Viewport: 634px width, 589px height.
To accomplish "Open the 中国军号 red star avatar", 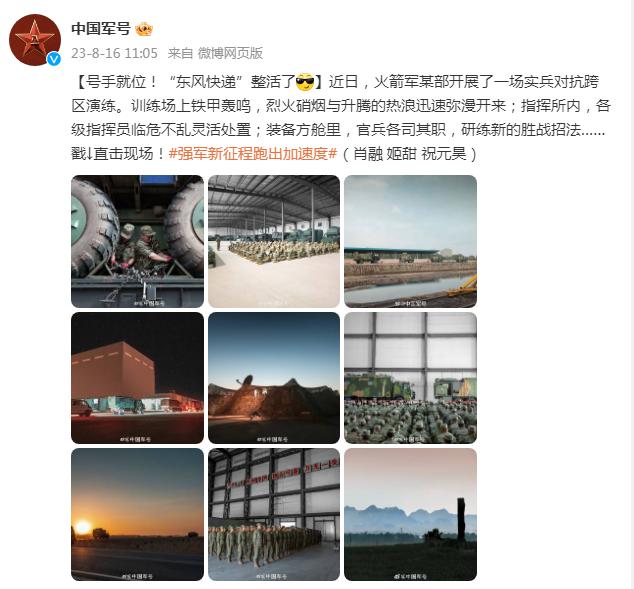I will point(35,40).
